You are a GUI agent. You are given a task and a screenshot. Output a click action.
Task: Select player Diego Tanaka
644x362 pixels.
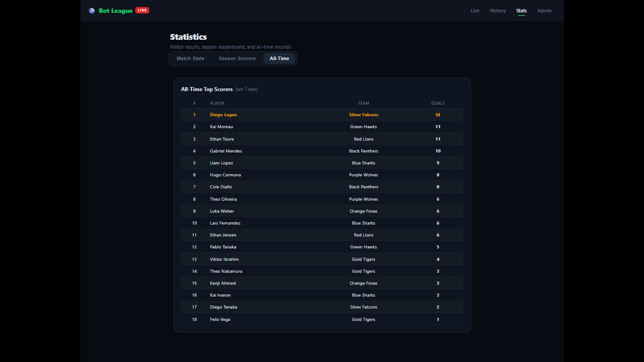tap(223, 307)
